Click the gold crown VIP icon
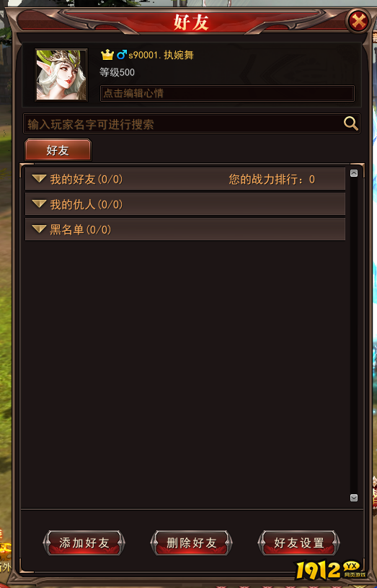 107,55
